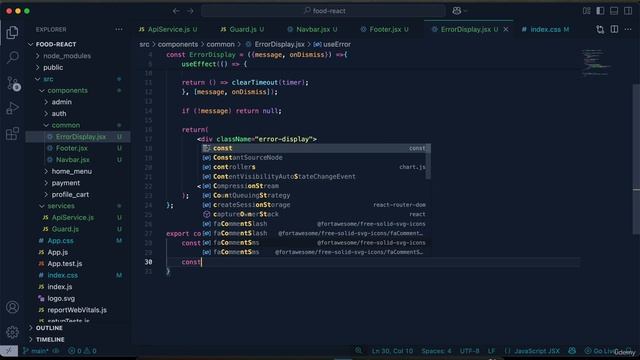The height and width of the screenshot is (360, 640).
Task: Open the Customize Layout icon
Action: click(587, 11)
